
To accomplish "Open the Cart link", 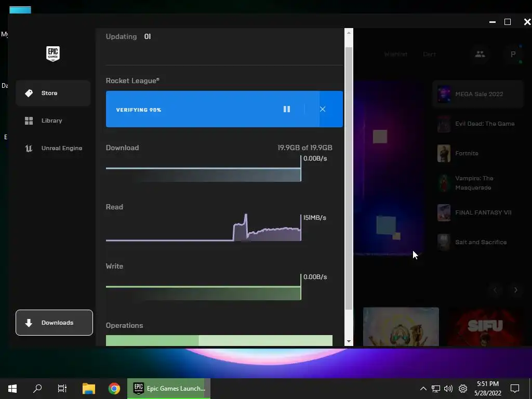I will point(429,54).
